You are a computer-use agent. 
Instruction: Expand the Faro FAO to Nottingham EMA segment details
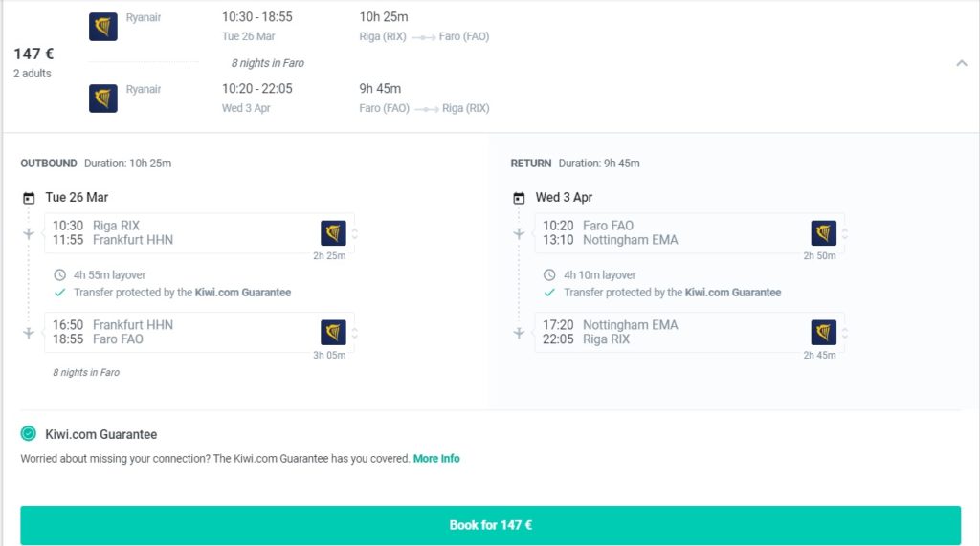click(x=845, y=233)
